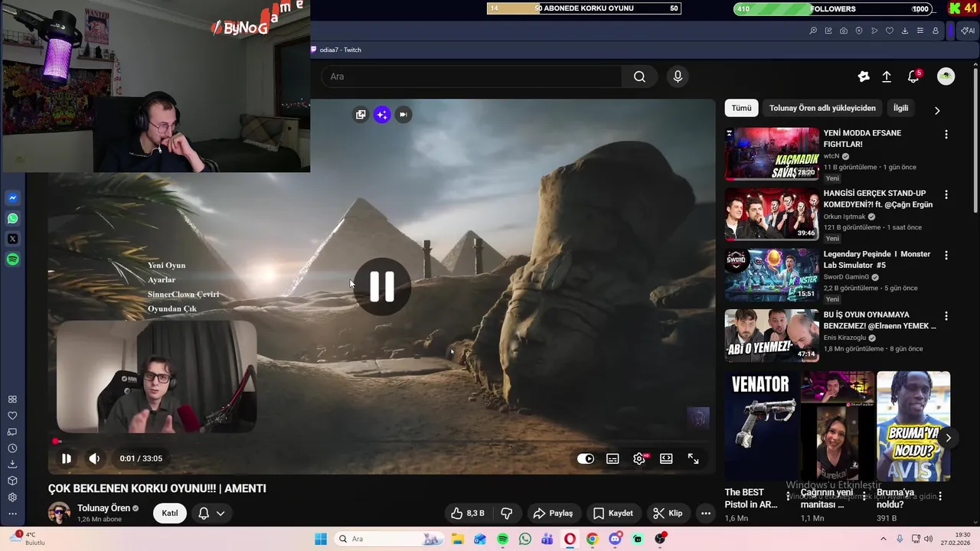980x551 pixels.
Task: Toggle autoplay switch in the player
Action: tap(586, 458)
